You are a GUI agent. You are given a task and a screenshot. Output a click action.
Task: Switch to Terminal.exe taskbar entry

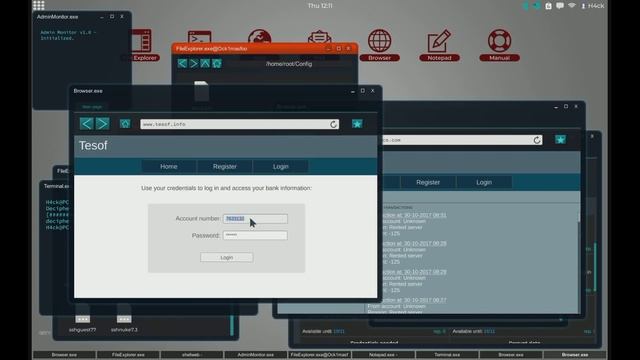click(447, 355)
